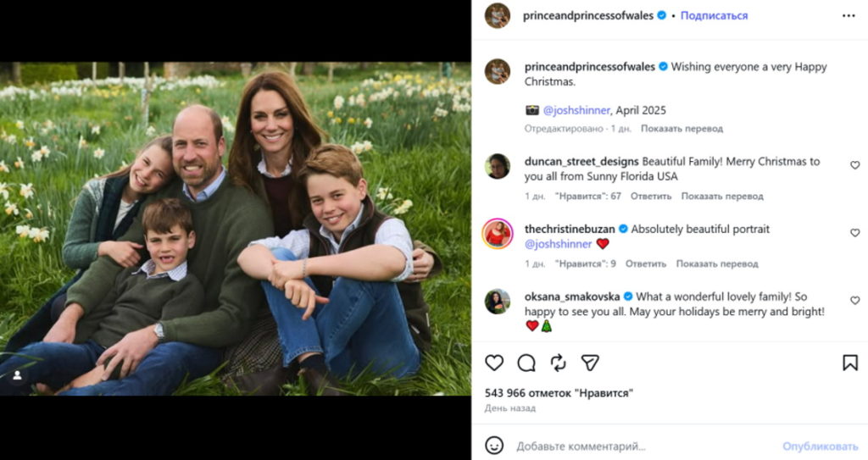This screenshot has width=868, height=460.
Task: Reply to the duncan_street_designs comment
Action: coord(650,197)
